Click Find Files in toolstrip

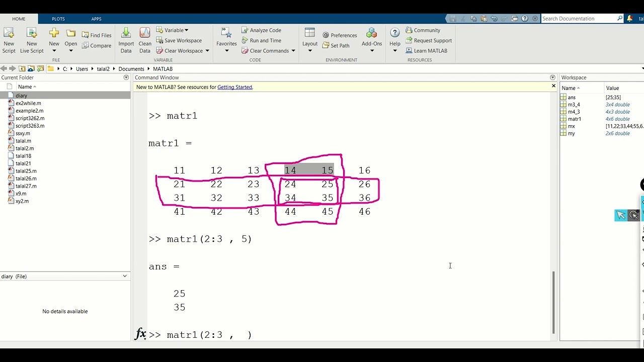[97, 35]
